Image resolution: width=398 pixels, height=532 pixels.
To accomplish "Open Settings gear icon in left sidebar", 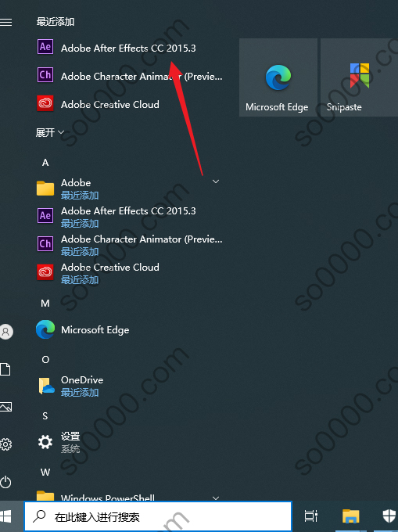I will pyautogui.click(x=5, y=444).
